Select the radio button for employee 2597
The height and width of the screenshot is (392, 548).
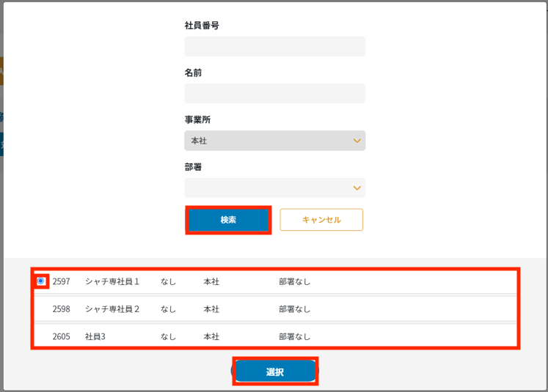[x=40, y=281]
